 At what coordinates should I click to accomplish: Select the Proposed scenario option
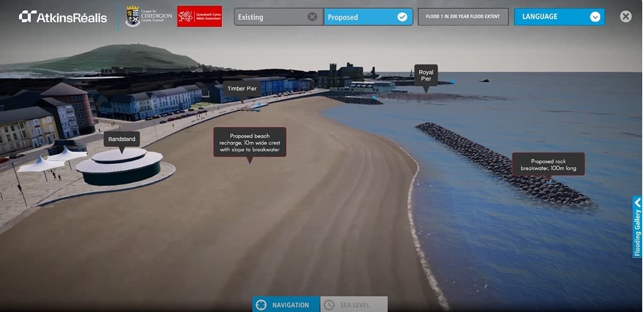368,17
